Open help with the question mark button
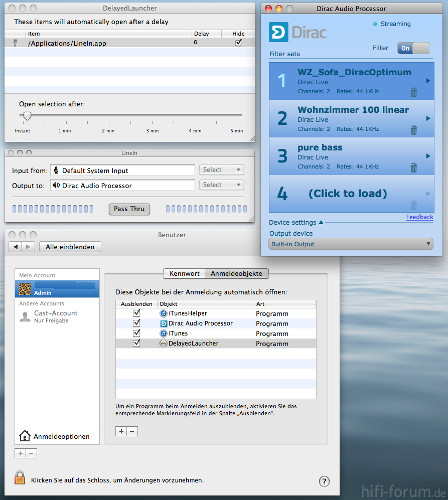Screen dimensions: 448x500 (x=324, y=481)
